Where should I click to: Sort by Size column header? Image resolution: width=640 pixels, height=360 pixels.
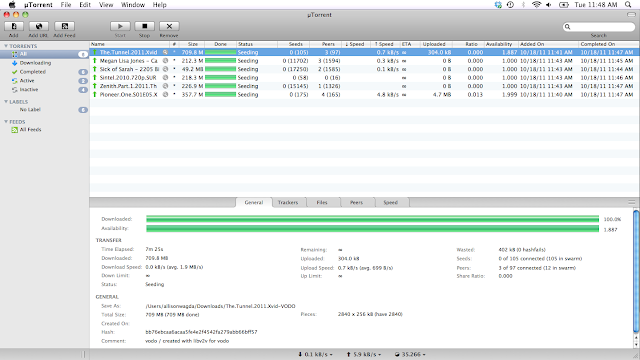192,44
